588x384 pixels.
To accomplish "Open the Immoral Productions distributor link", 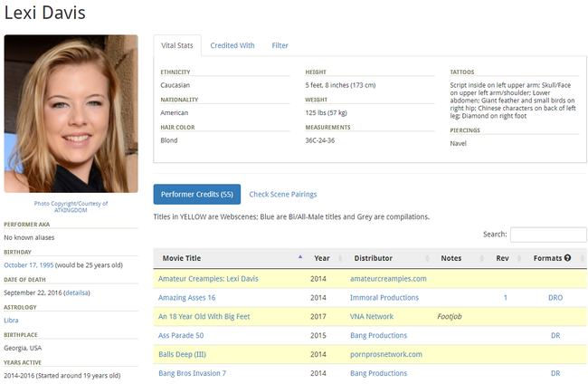I will (384, 297).
